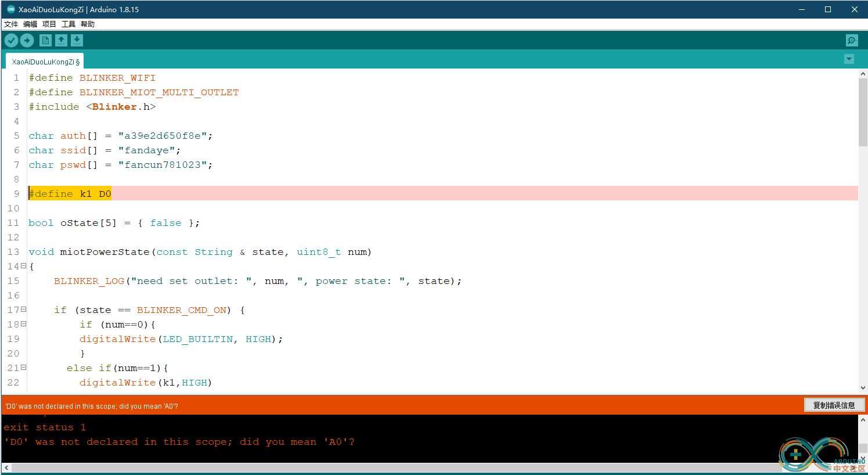Collapse the code fold at line 14
The width and height of the screenshot is (868, 475).
pos(23,266)
